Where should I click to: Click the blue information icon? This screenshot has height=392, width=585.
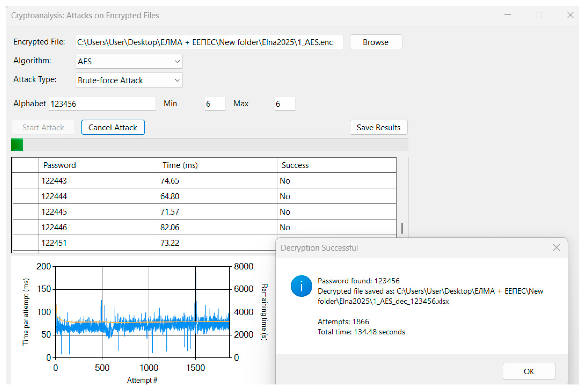click(x=301, y=286)
